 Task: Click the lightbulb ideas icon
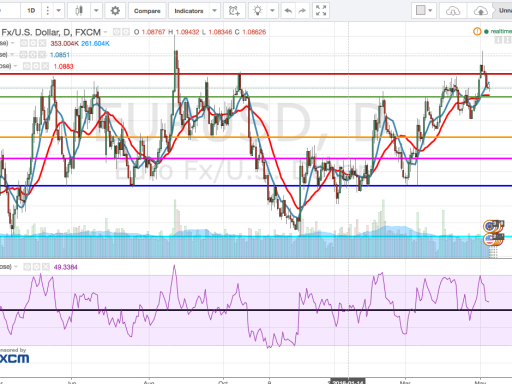click(257, 11)
